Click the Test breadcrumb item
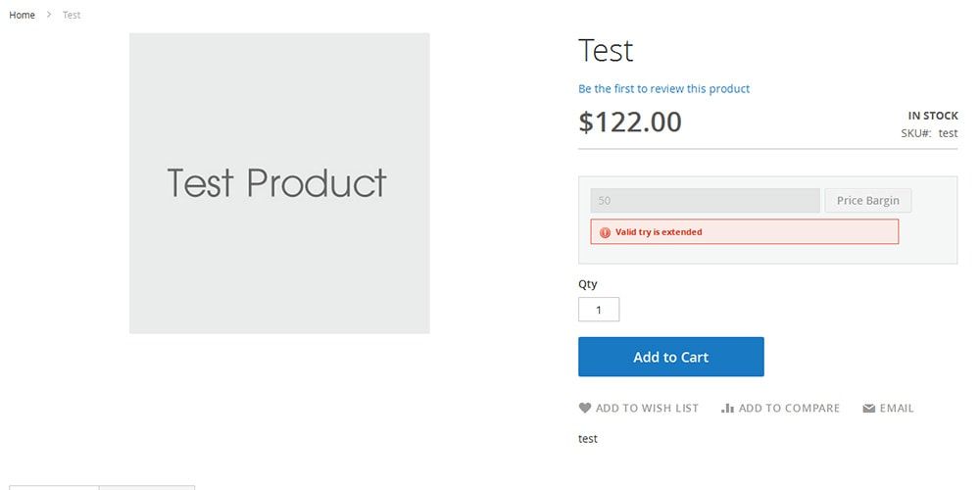 click(x=72, y=15)
